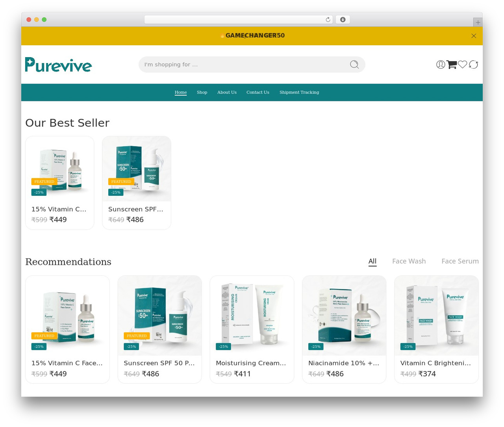Viewport: 504px width, 427px height.
Task: Click 'Sunscreen SPF 50 P...' title in Recommendations
Action: (159, 363)
